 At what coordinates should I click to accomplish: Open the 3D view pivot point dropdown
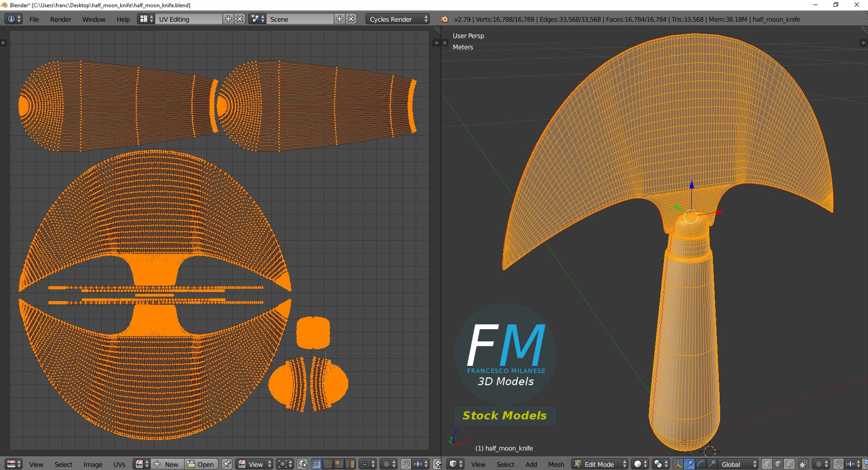coord(661,464)
